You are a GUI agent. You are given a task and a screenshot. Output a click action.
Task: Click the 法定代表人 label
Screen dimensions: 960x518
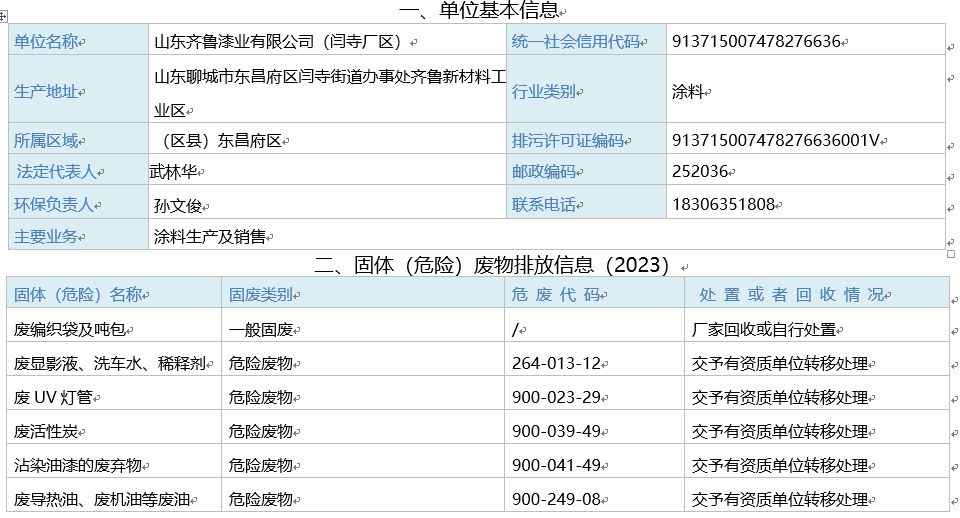click(x=56, y=172)
